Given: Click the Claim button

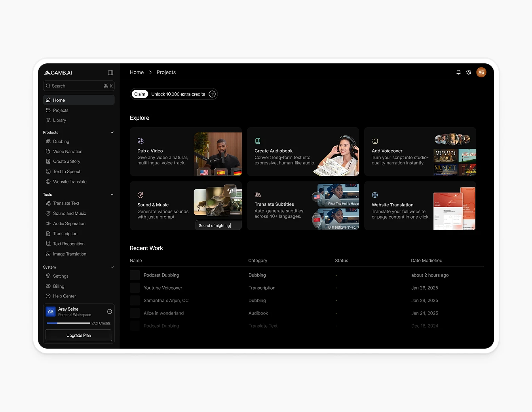Looking at the screenshot, I should pos(140,94).
